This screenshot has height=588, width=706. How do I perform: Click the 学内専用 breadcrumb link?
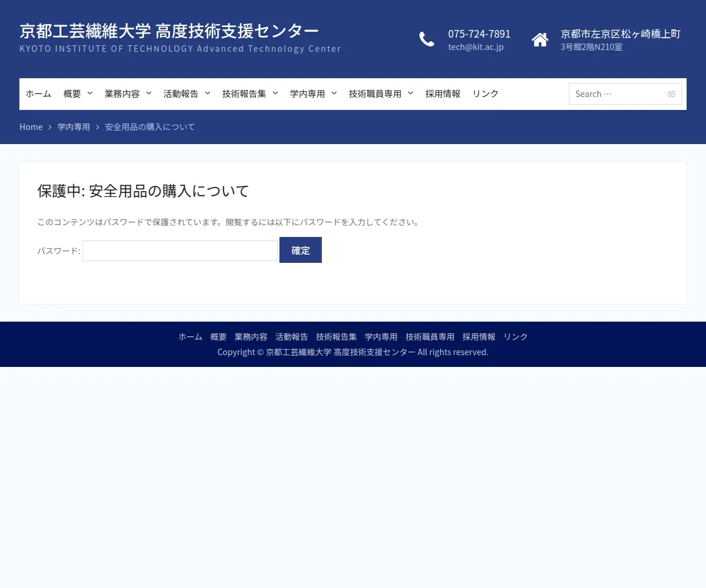point(74,127)
